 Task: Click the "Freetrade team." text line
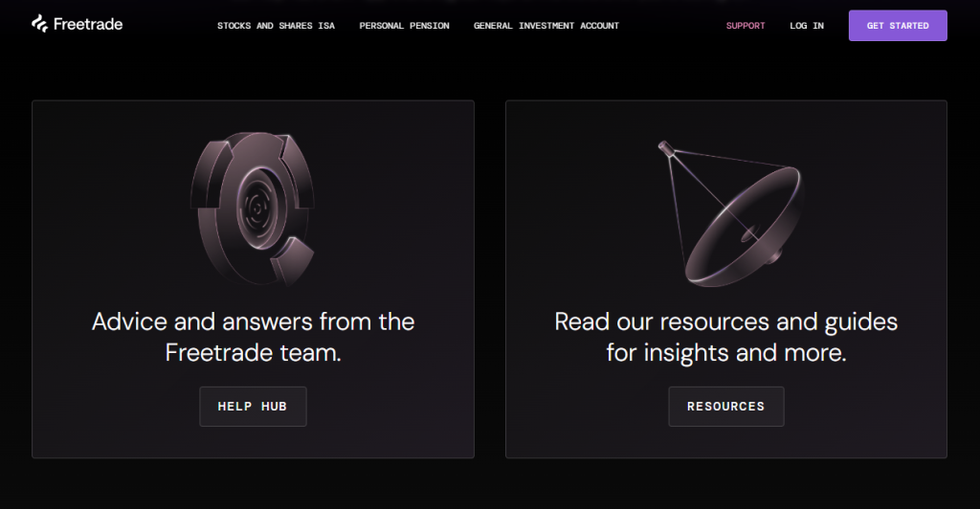[253, 353]
